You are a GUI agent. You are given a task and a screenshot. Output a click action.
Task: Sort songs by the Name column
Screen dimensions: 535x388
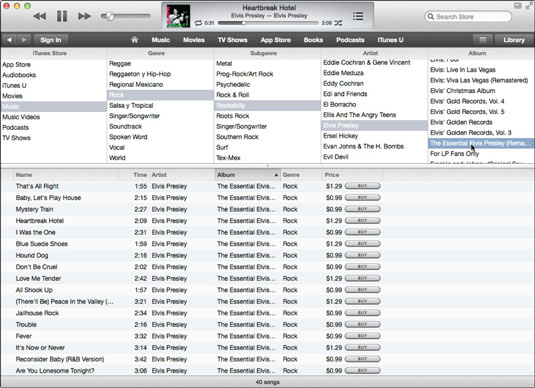(x=66, y=175)
